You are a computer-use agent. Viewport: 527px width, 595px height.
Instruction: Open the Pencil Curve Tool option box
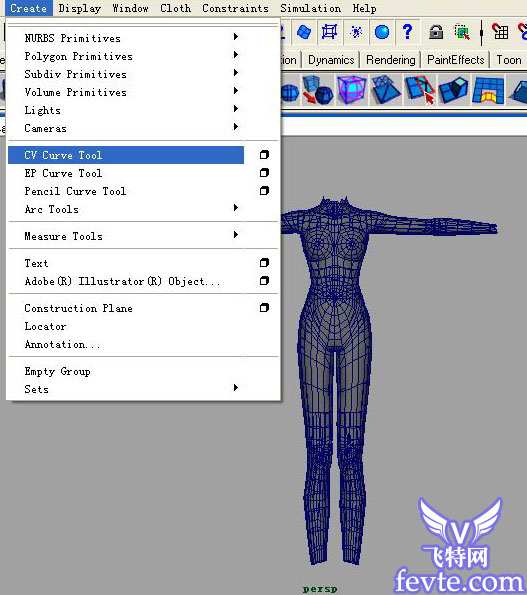coord(264,190)
